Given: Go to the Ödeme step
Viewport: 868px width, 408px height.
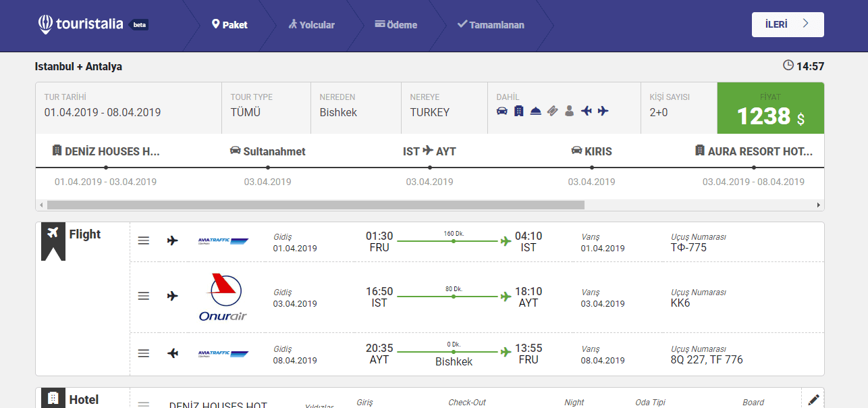Looking at the screenshot, I should [x=396, y=25].
